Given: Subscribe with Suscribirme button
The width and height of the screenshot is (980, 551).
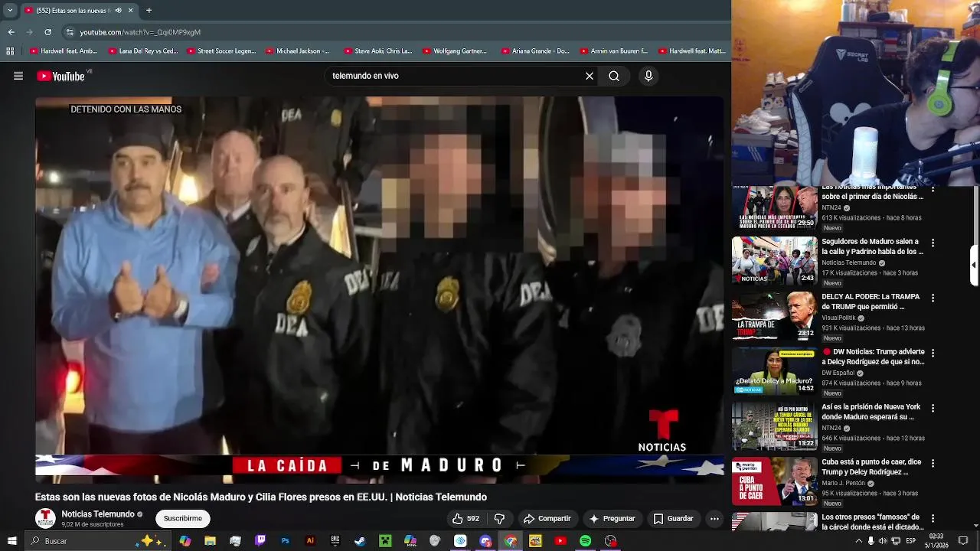Looking at the screenshot, I should click(x=183, y=519).
